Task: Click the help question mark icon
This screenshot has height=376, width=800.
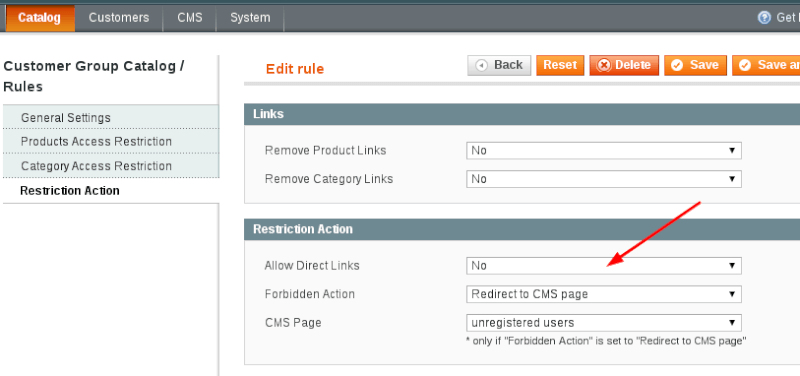Action: tap(764, 18)
